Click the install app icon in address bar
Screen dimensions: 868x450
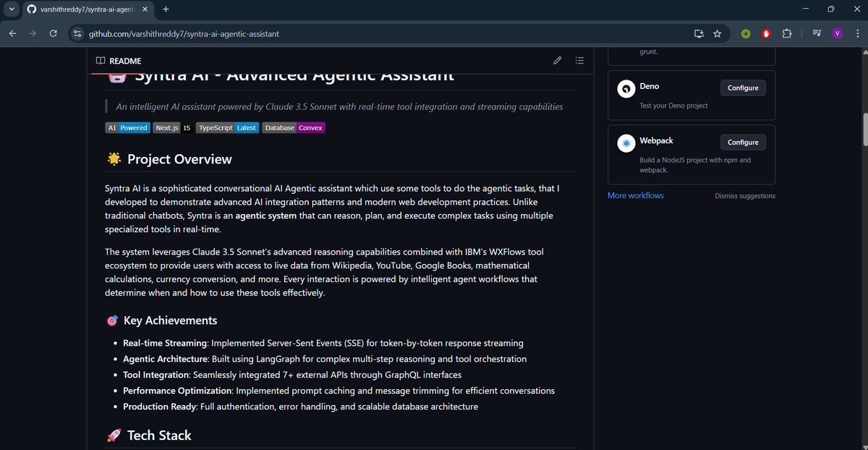pos(699,33)
